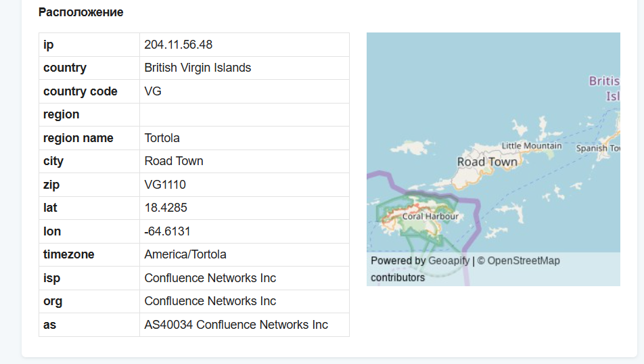Click the Расположение section heading
644x364 pixels.
(81, 12)
